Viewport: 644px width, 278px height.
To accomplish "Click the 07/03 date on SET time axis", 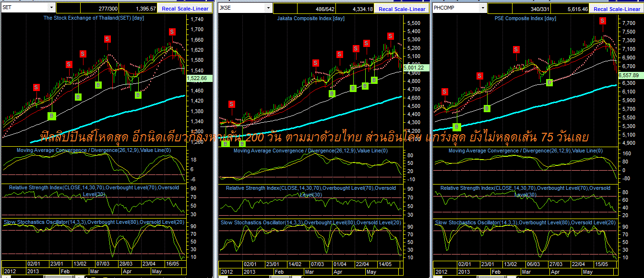I will tap(104, 264).
